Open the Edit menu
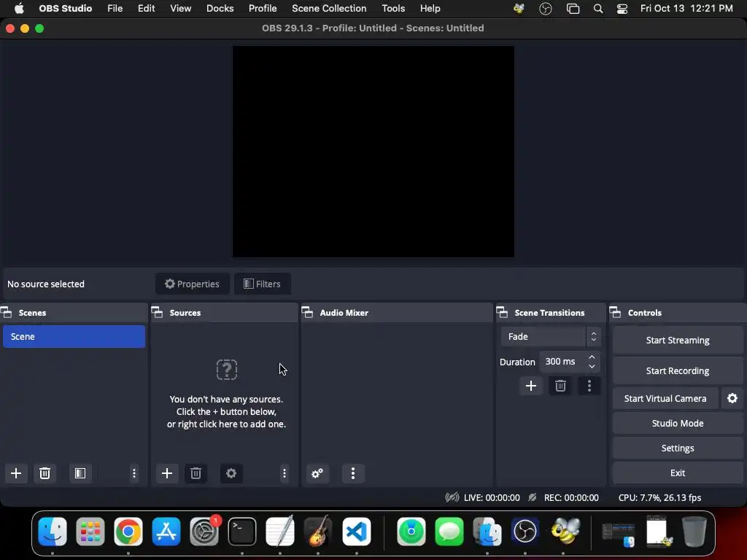The width and height of the screenshot is (747, 560). [146, 9]
